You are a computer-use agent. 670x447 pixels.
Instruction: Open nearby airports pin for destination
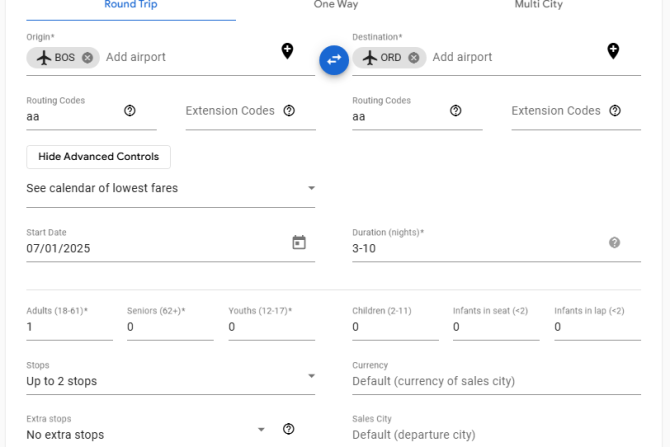tap(613, 51)
